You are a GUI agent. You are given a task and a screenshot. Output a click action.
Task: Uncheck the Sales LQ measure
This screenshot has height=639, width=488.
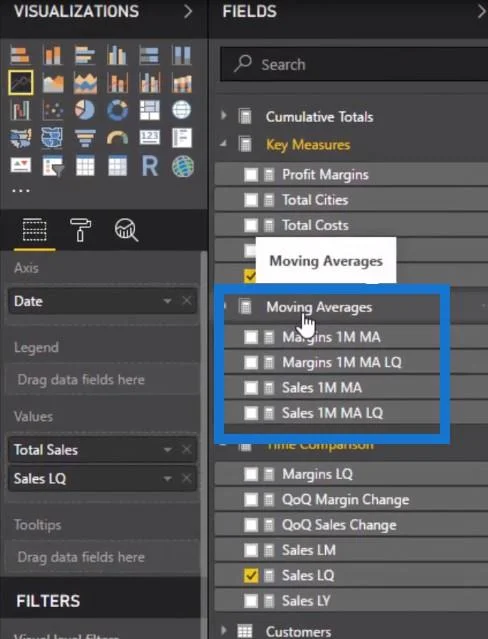pos(251,575)
